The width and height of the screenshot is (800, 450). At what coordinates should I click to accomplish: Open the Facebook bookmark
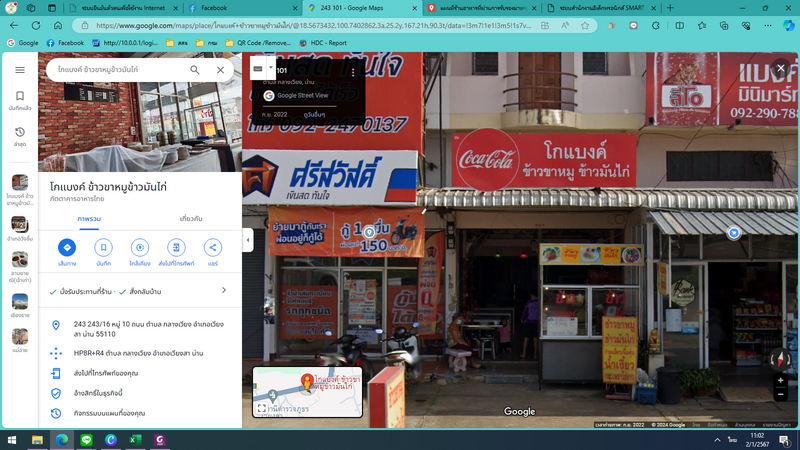pos(65,43)
